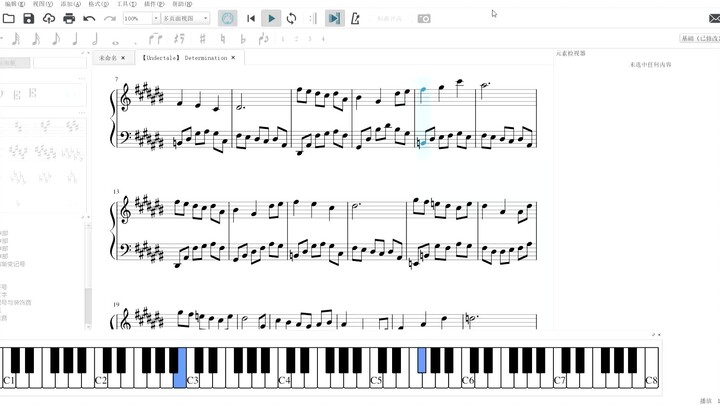Image resolution: width=720 pixels, height=405 pixels.
Task: Select half note duration
Action: coord(95,39)
